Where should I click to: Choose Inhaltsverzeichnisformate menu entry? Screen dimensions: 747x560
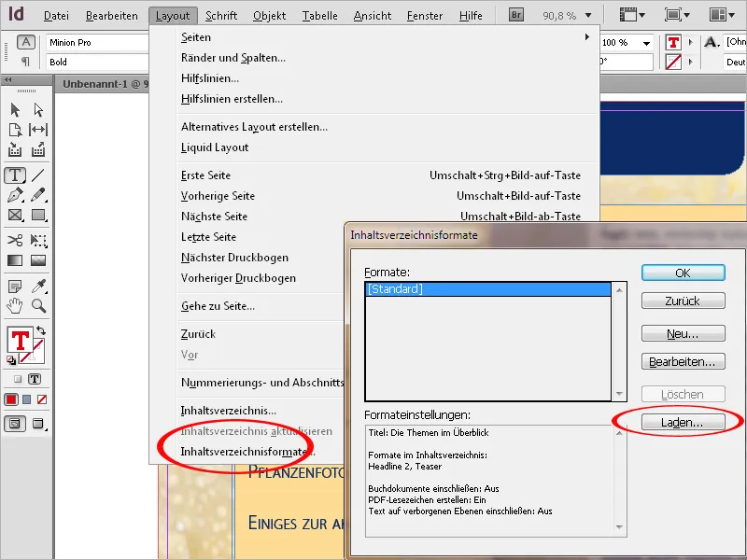click(x=247, y=452)
